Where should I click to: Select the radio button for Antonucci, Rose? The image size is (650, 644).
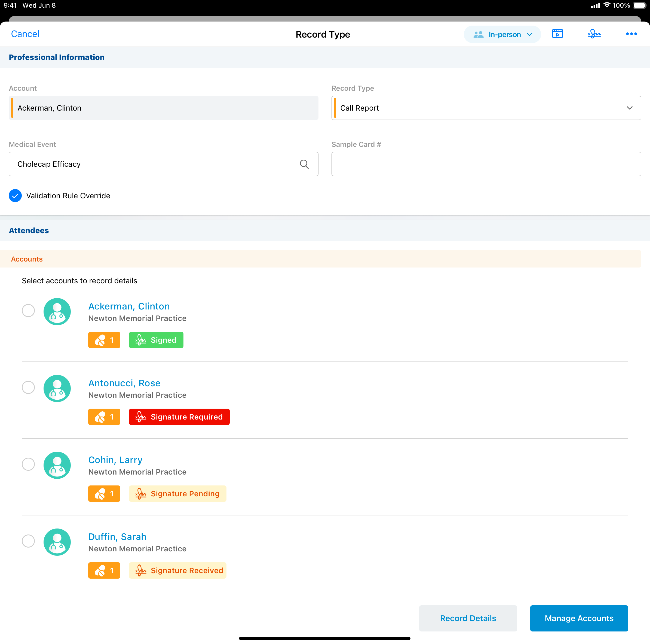click(28, 387)
